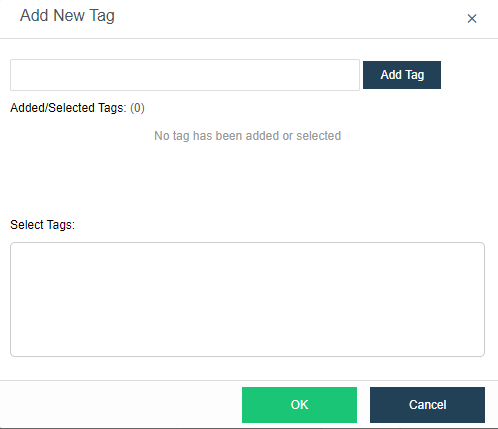Screen dimensions: 498x429
Task: Discard changes with the Cancel button
Action: [x=427, y=405]
